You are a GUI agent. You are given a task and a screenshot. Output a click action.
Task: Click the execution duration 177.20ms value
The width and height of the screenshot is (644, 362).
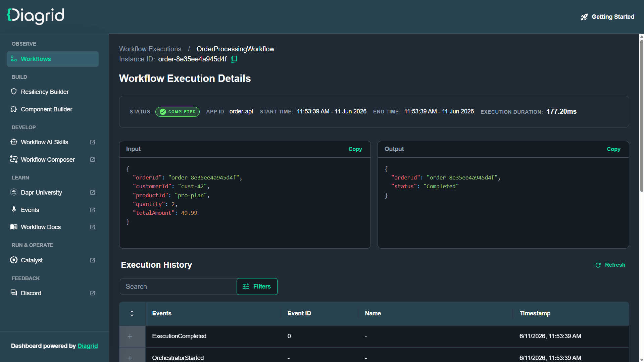point(561,111)
